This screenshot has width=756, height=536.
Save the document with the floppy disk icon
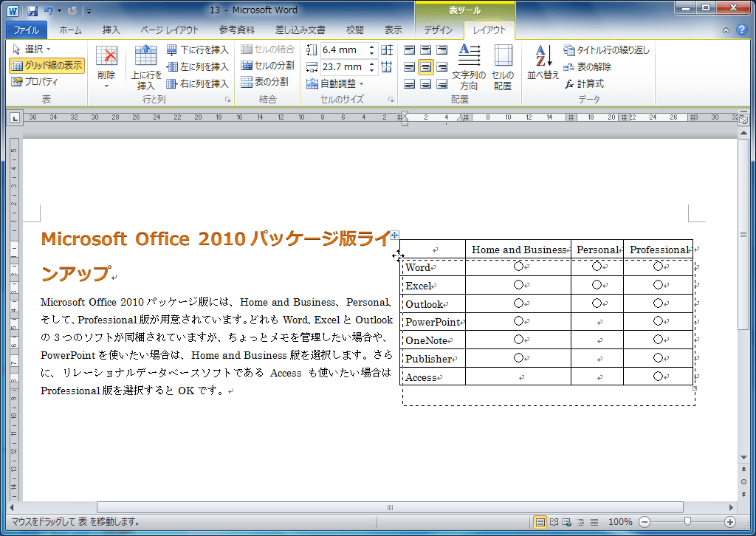coord(32,10)
